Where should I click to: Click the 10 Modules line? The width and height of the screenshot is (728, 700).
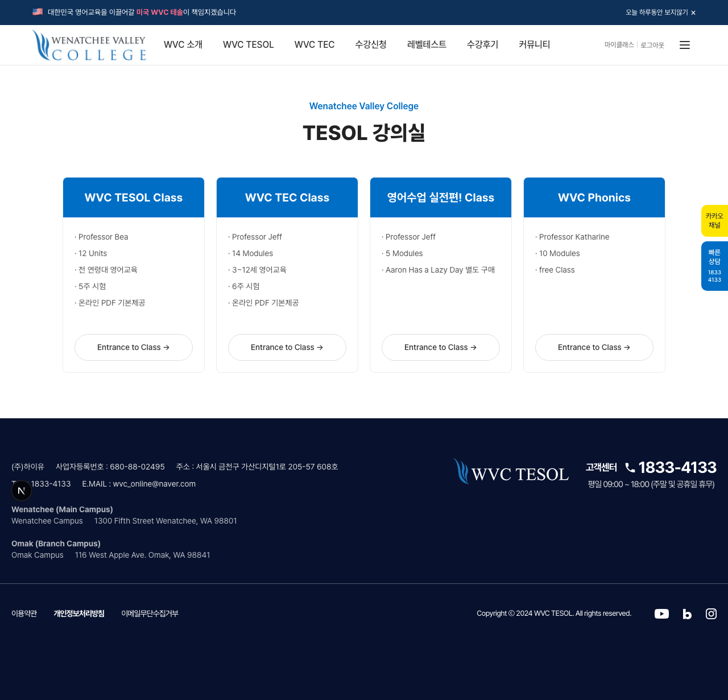click(558, 253)
